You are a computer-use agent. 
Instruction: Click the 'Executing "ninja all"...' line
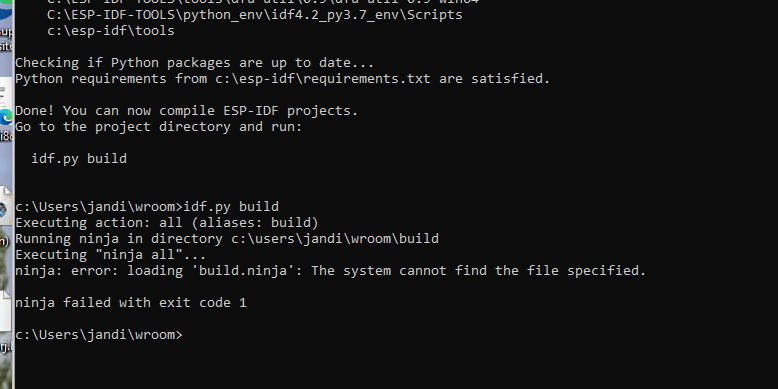pyautogui.click(x=110, y=255)
